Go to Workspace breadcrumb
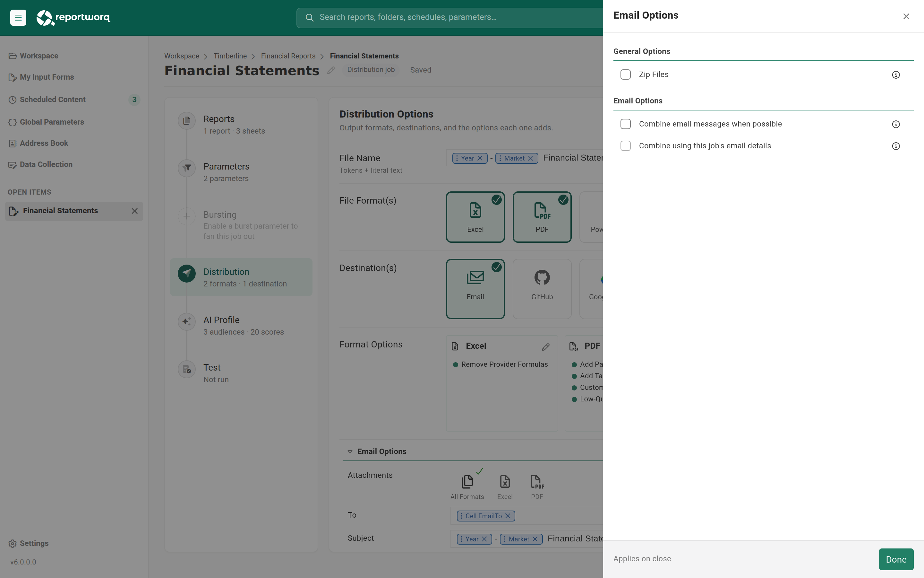924x578 pixels. [182, 56]
